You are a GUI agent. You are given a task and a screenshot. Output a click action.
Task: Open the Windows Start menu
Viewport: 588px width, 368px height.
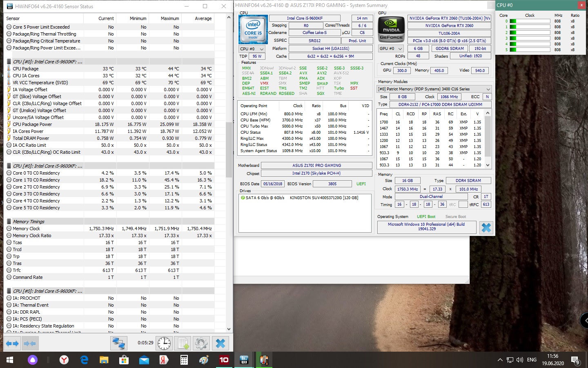pyautogui.click(x=10, y=360)
